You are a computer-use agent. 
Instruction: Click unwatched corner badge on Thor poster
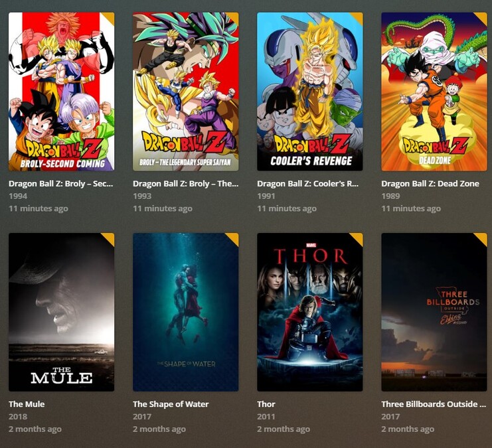point(358,238)
